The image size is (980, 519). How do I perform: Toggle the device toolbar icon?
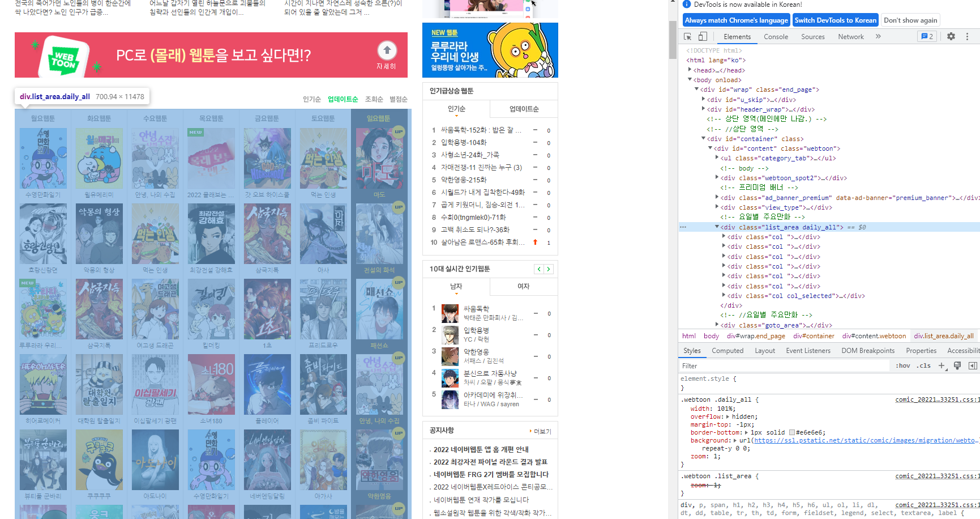703,36
